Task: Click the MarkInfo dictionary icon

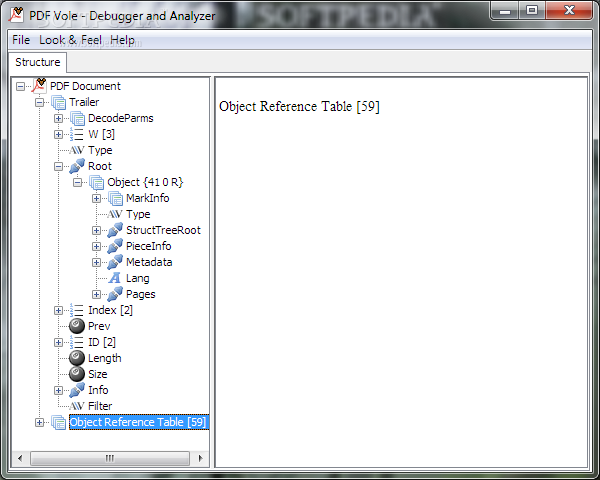Action: tap(115, 198)
